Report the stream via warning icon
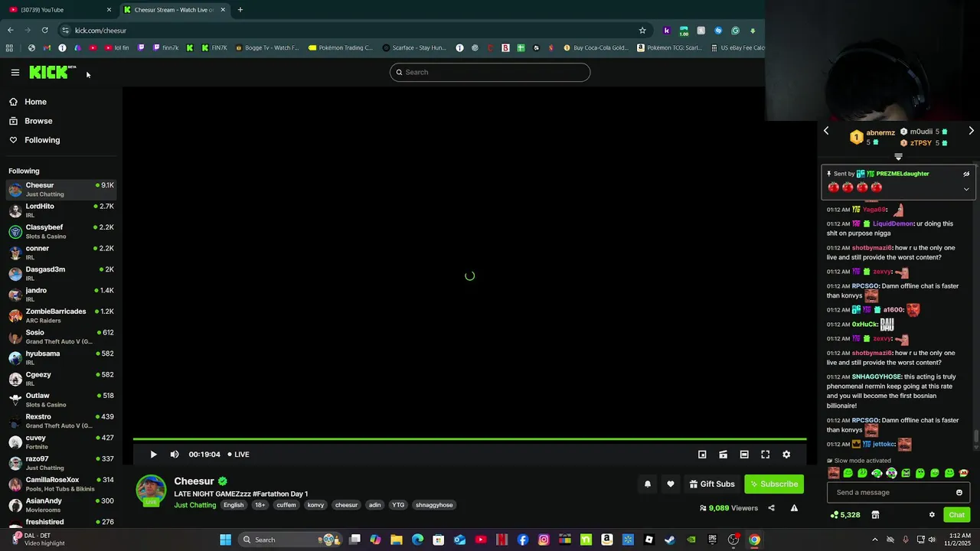Screen dimensions: 980x551 794,508
